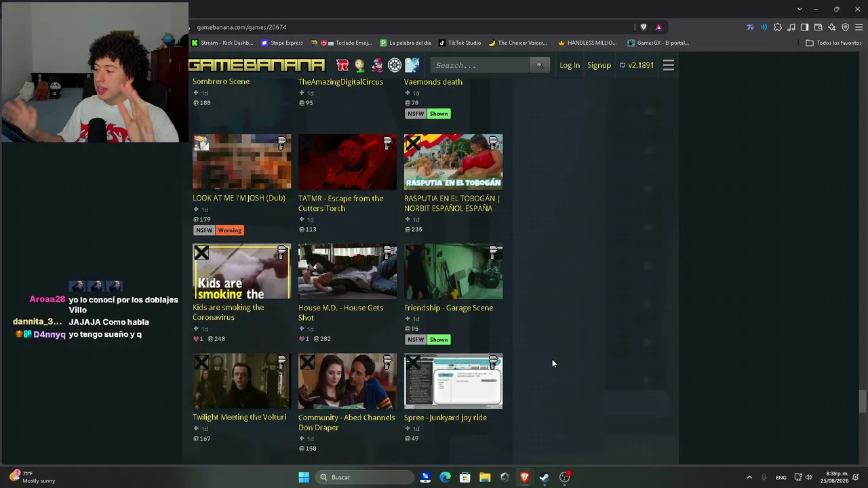Click the Brave Shields icon in address bar
Viewport: 868px width, 488px height.
point(644,27)
